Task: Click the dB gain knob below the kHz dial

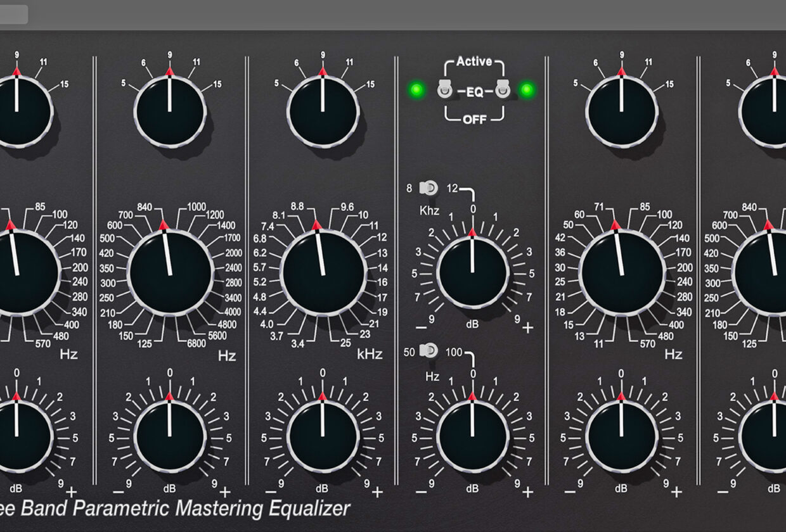Action: (323, 435)
